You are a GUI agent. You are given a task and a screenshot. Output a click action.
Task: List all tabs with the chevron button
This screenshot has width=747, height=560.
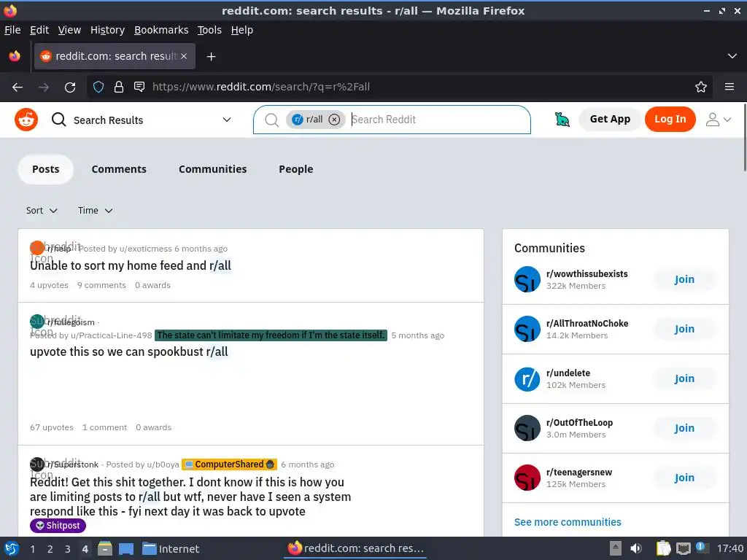click(732, 56)
